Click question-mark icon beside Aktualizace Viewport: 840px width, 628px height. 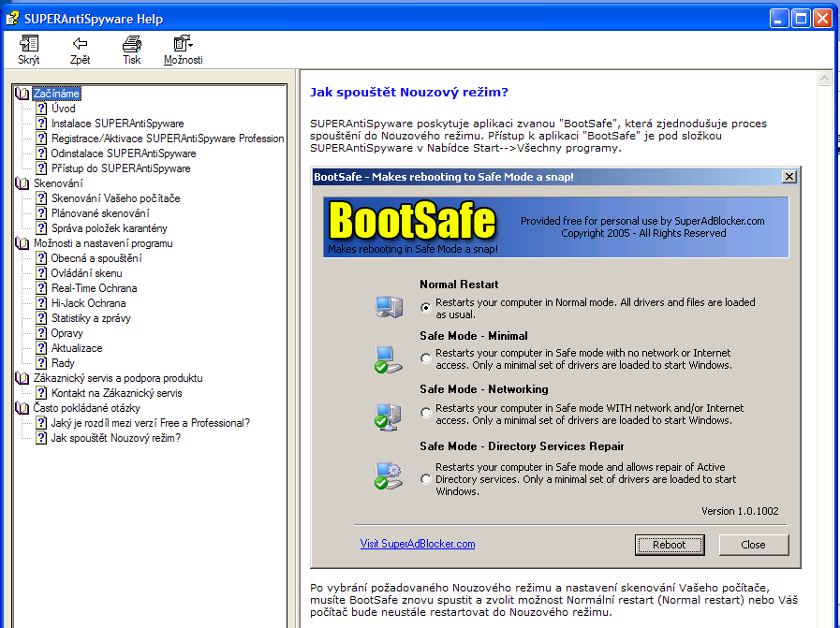(41, 348)
